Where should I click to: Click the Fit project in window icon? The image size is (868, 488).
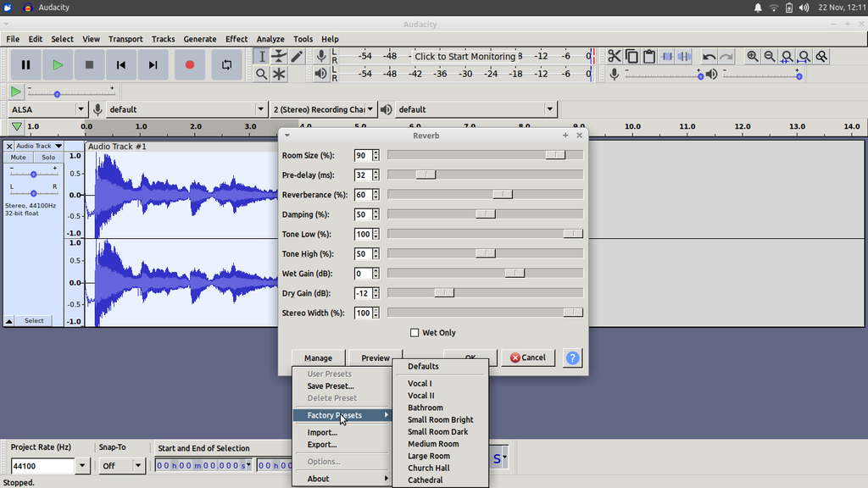804,56
